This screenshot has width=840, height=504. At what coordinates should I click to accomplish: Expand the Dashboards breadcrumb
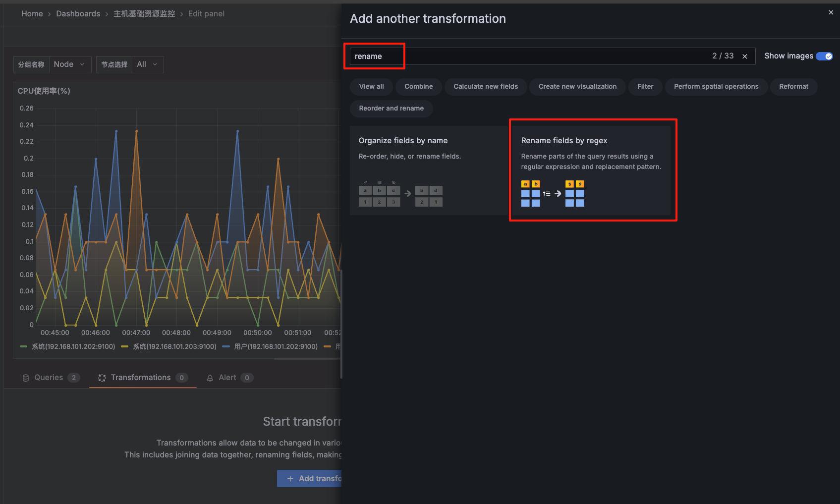pyautogui.click(x=78, y=13)
